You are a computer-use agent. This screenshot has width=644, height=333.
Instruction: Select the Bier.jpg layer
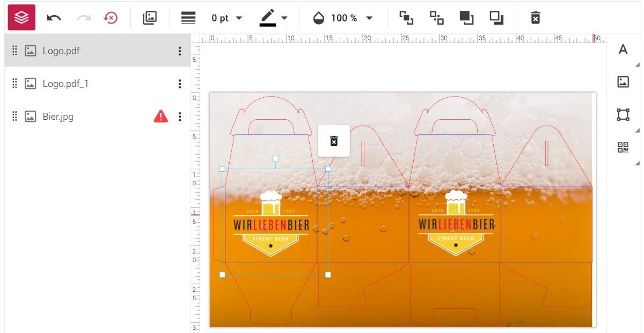click(x=98, y=117)
